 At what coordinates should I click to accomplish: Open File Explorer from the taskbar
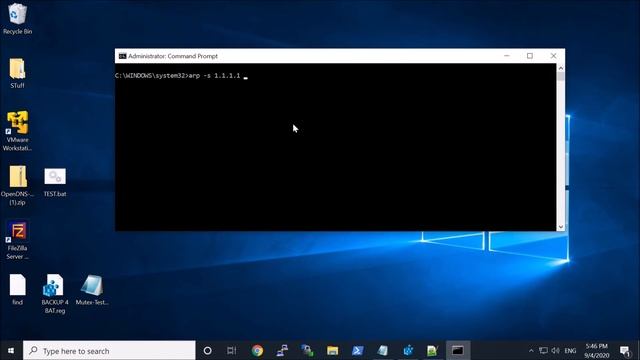332,350
